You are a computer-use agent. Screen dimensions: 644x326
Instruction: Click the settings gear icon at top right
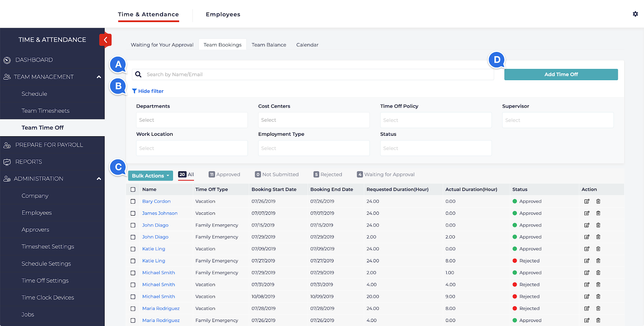coord(635,14)
